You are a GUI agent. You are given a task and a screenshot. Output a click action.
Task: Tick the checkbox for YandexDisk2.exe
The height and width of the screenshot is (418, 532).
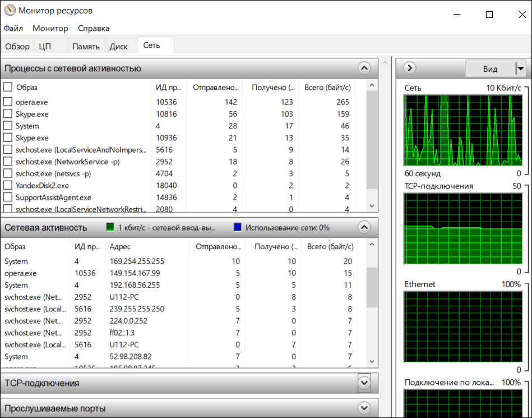coord(8,185)
